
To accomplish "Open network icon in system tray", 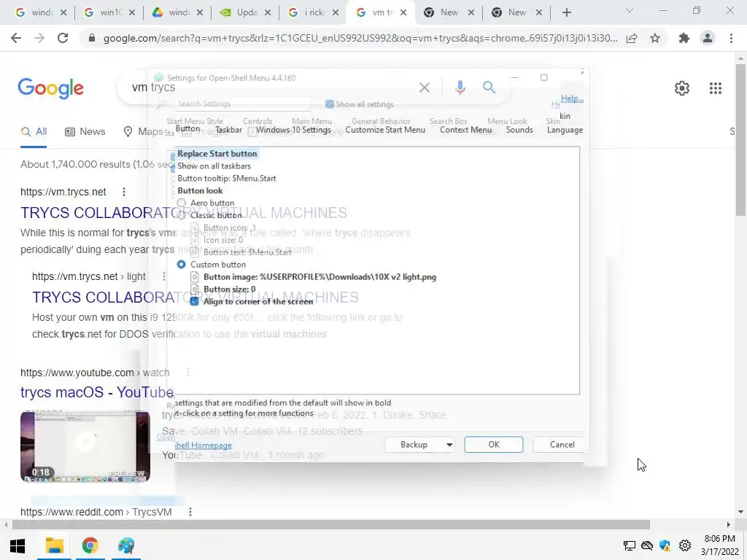I will point(630,545).
